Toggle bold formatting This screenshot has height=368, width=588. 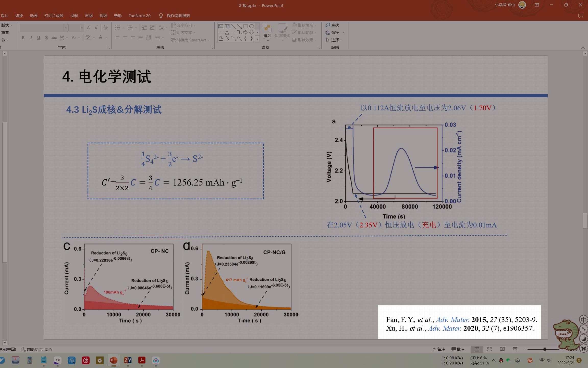(23, 38)
